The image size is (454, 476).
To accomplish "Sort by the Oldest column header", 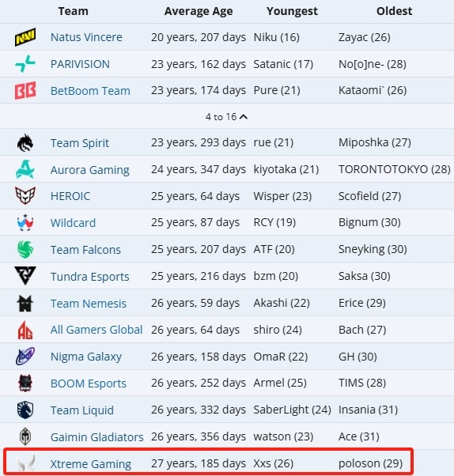I will tap(394, 11).
